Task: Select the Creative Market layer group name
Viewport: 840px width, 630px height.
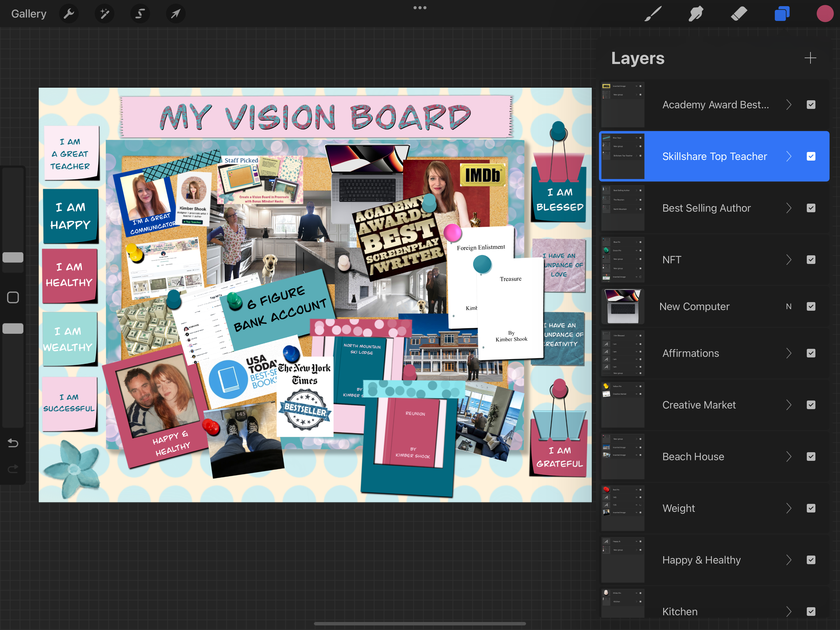Action: [x=699, y=405]
